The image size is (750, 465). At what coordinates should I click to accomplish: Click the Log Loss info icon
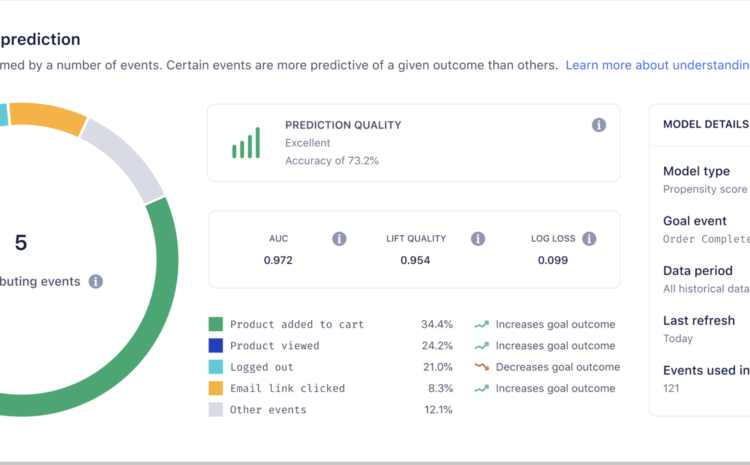(589, 238)
